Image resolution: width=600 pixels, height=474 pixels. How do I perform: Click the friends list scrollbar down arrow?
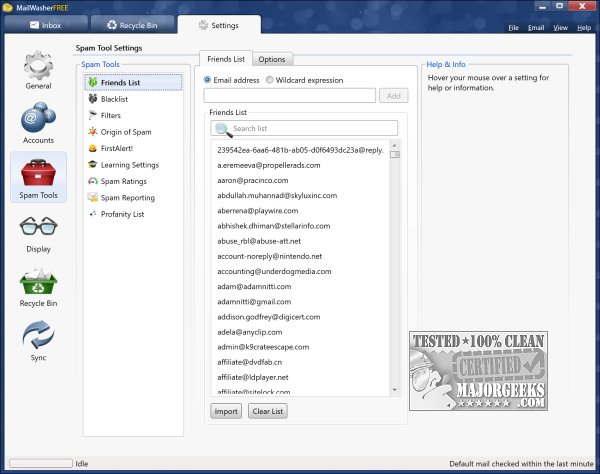[x=395, y=390]
